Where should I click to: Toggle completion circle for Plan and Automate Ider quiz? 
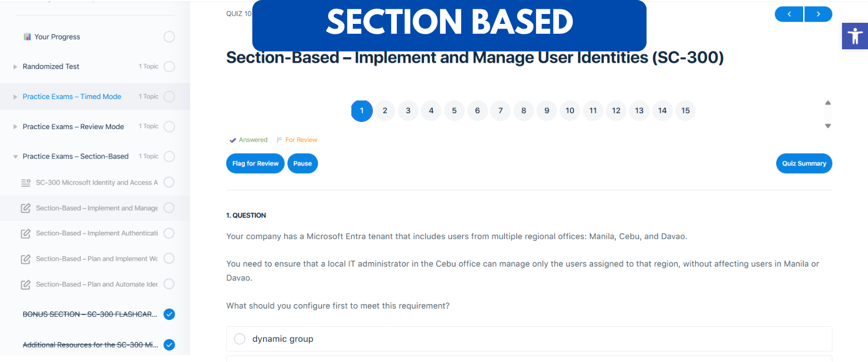(169, 284)
